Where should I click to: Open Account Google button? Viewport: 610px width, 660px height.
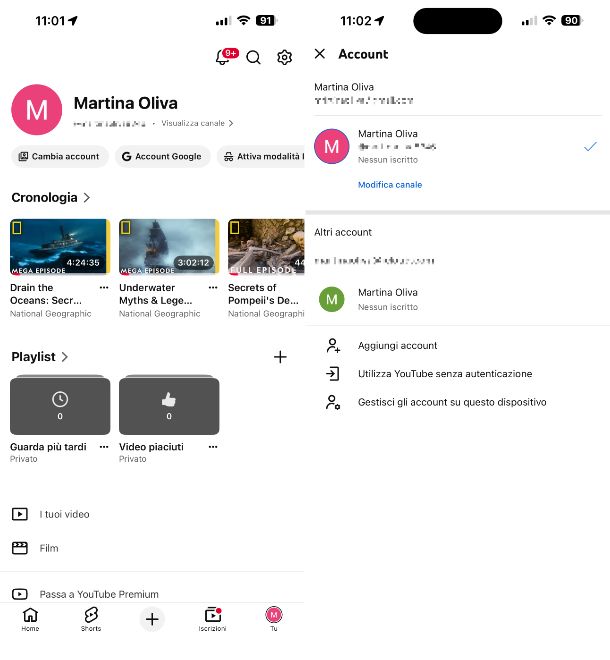coord(162,157)
